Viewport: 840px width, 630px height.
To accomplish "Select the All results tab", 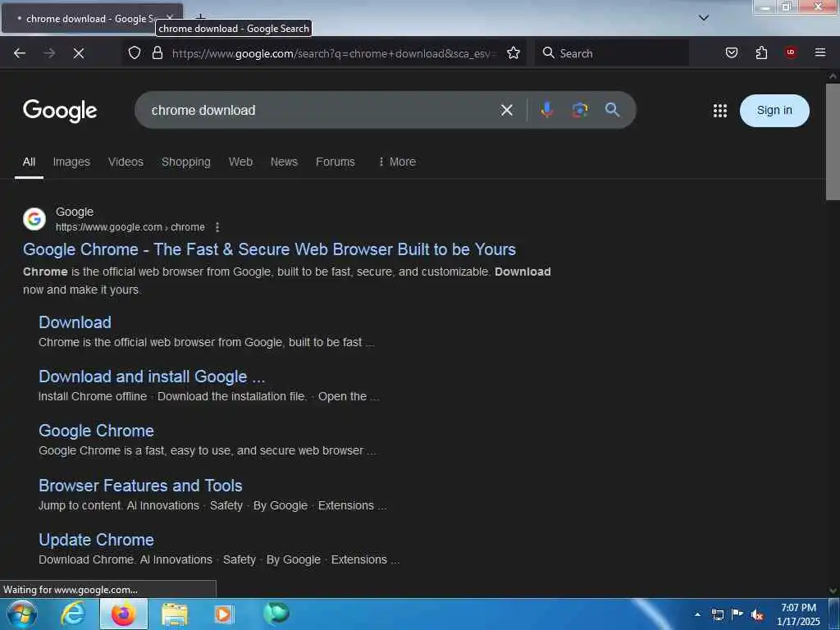I will click(29, 162).
